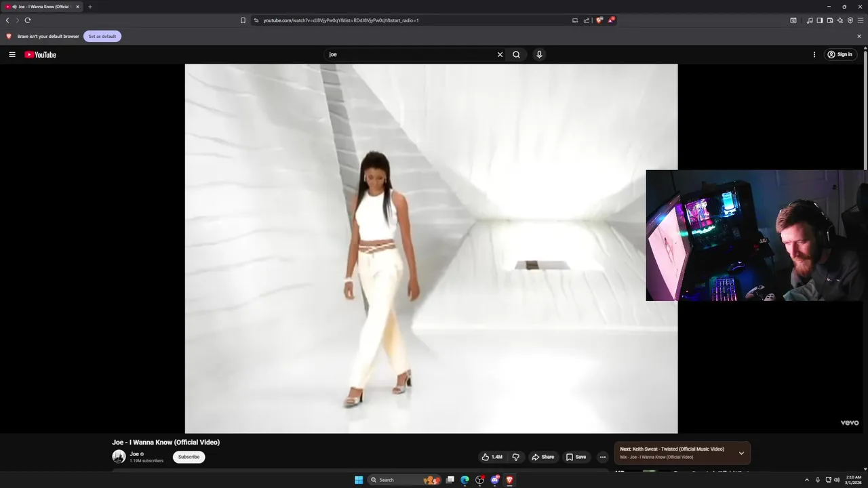Show hidden system tray icons
The width and height of the screenshot is (868, 488).
tap(807, 480)
